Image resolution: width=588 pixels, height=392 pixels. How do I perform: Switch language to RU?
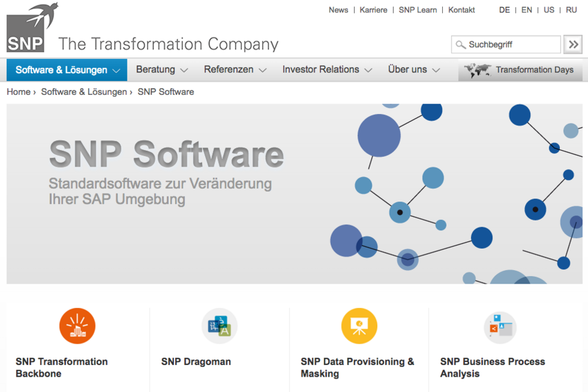click(571, 10)
